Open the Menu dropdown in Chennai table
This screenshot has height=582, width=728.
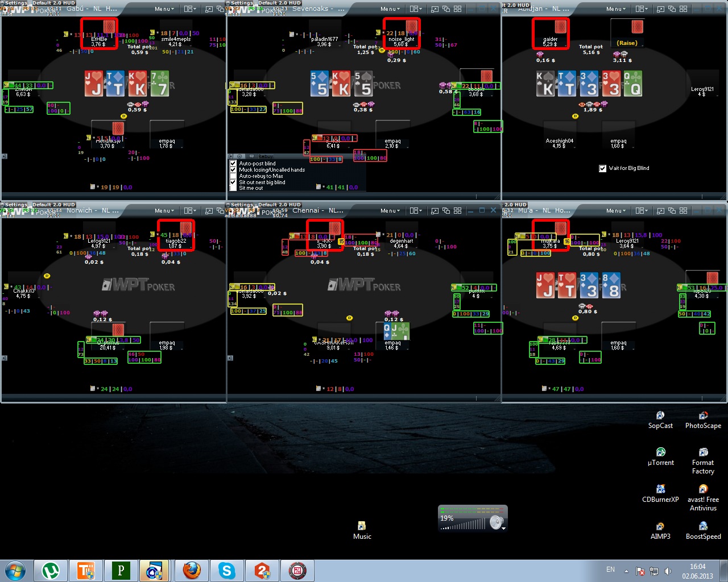[390, 211]
